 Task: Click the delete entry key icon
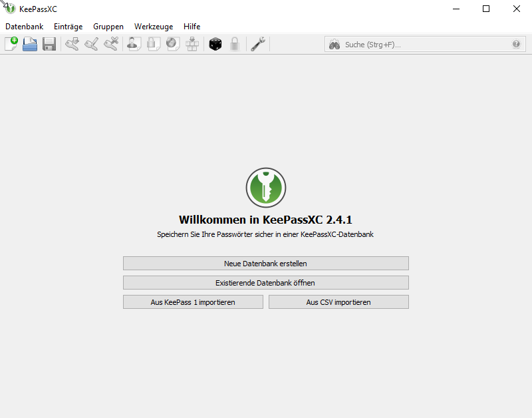[x=111, y=44]
